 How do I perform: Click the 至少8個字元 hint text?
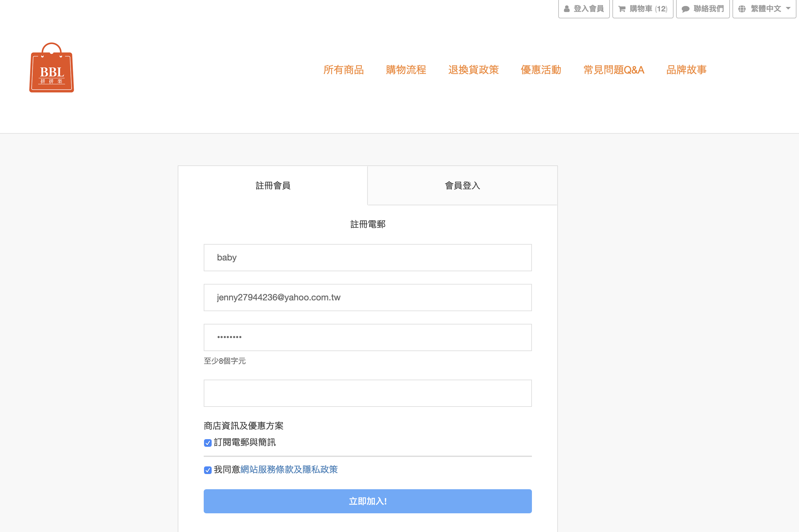[225, 361]
